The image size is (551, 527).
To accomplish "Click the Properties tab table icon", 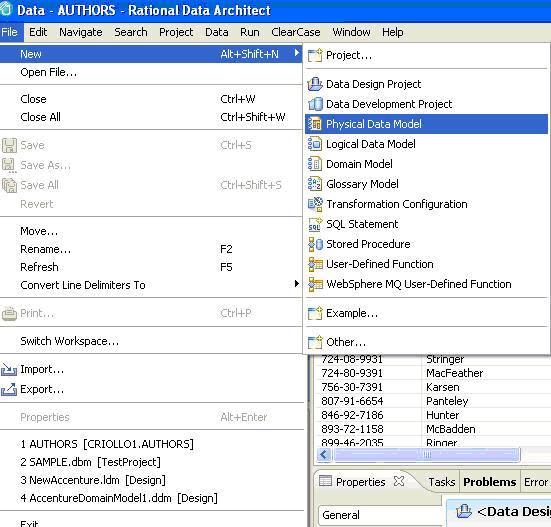I will coord(325,481).
